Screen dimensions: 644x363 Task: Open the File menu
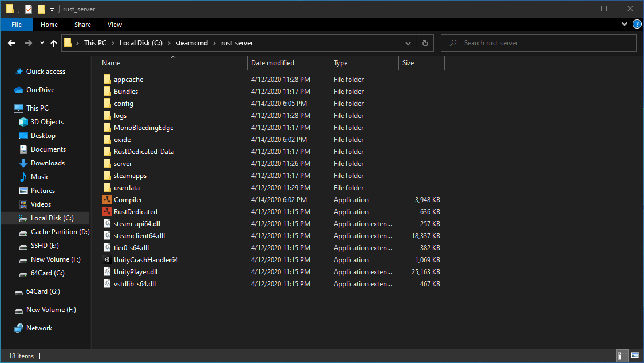[x=16, y=25]
